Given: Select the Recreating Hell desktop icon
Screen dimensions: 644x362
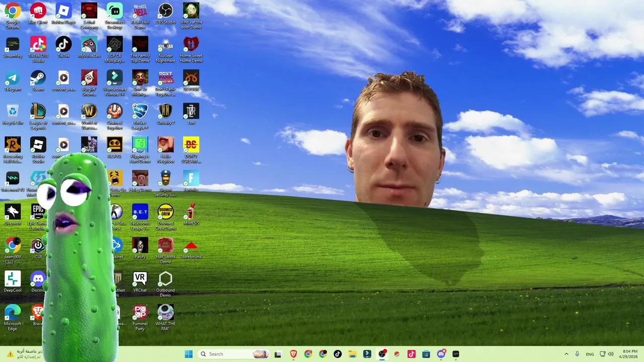Looking at the screenshot, I should [13, 150].
